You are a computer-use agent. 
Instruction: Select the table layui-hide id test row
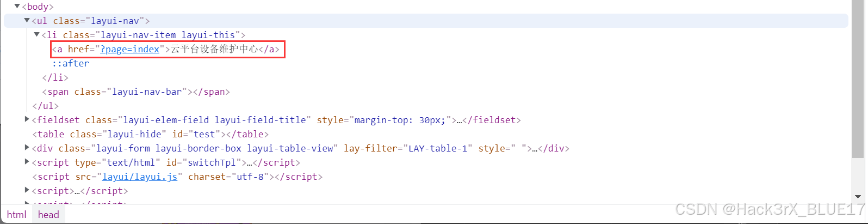click(151, 134)
